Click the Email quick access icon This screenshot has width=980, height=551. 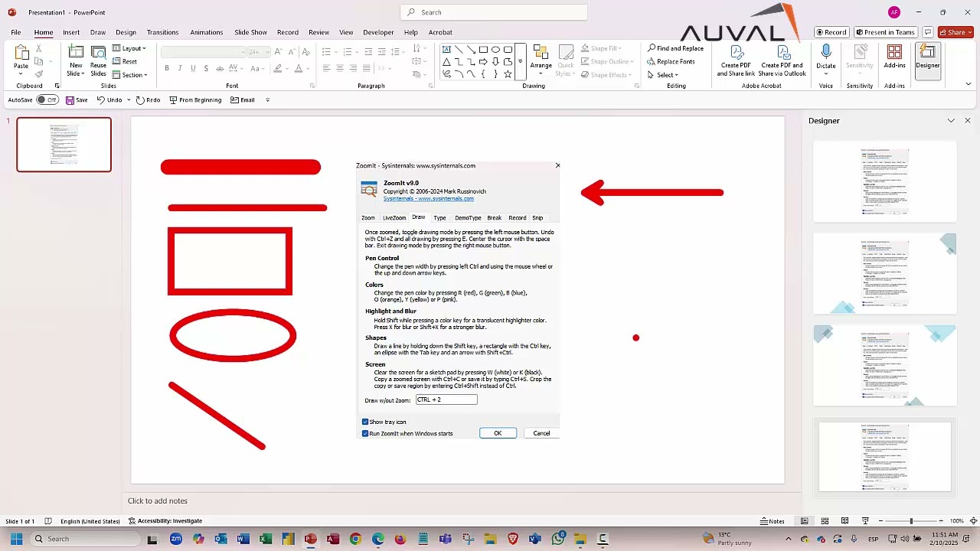click(243, 100)
